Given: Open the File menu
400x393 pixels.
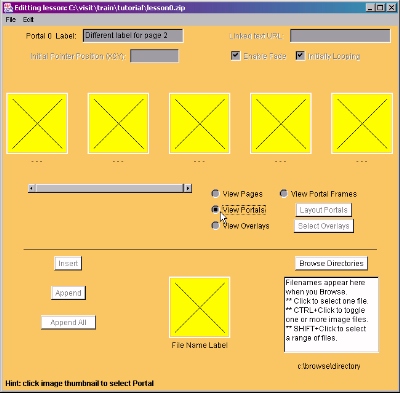Looking at the screenshot, I should click(10, 20).
